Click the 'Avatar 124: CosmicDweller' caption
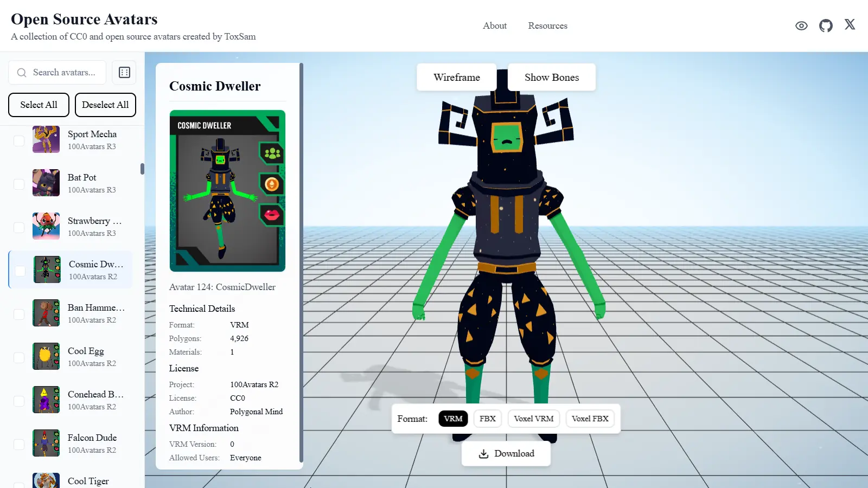This screenshot has width=868, height=488. [x=222, y=287]
